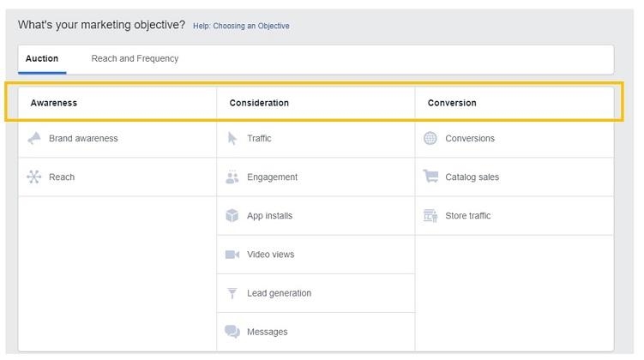The image size is (644, 360).
Task: Click the Video views camera icon
Action: [x=232, y=255]
